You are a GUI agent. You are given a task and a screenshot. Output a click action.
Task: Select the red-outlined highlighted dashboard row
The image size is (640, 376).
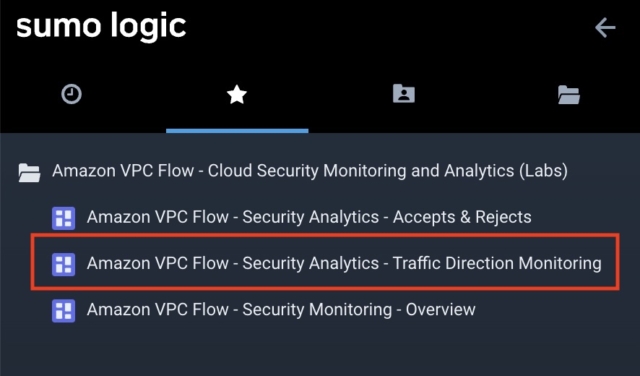click(325, 262)
